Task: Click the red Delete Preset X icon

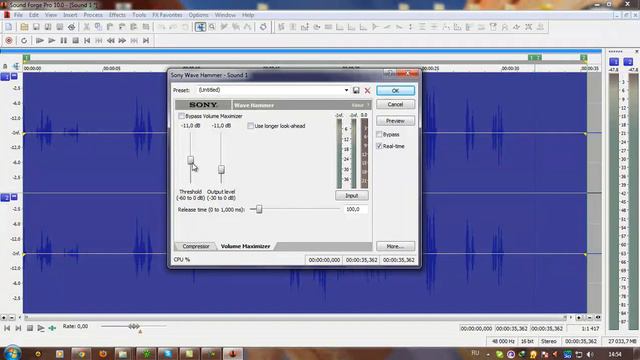Action: click(367, 90)
